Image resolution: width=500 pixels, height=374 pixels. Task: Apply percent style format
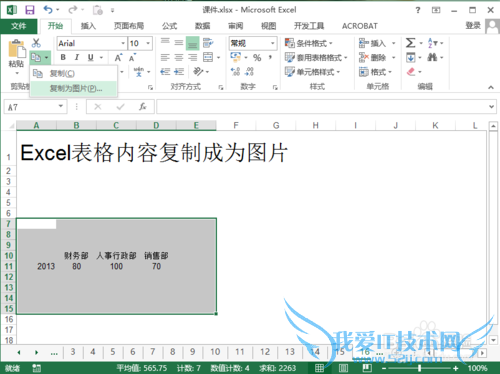[x=257, y=58]
